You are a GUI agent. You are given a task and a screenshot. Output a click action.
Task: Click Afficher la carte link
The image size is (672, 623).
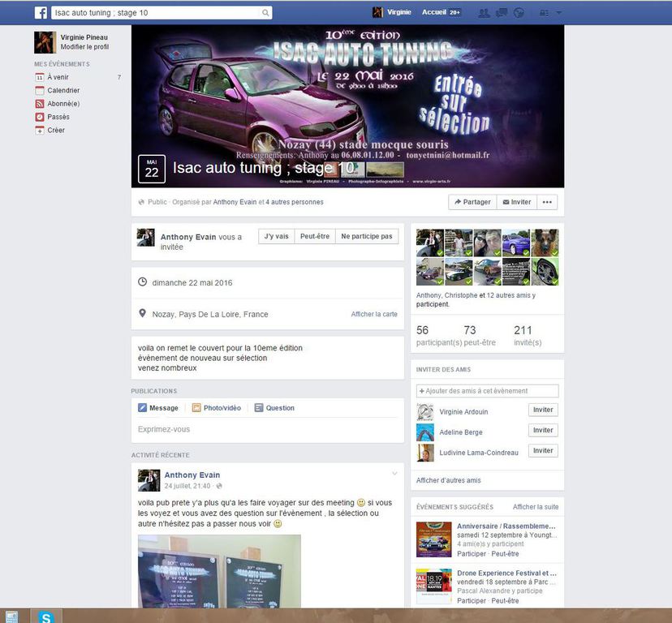click(x=374, y=314)
